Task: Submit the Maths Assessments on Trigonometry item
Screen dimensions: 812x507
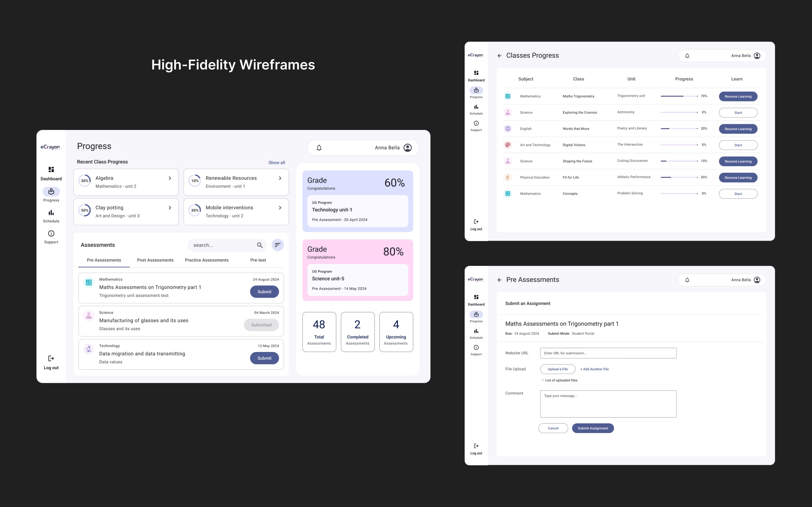Action: click(x=264, y=292)
